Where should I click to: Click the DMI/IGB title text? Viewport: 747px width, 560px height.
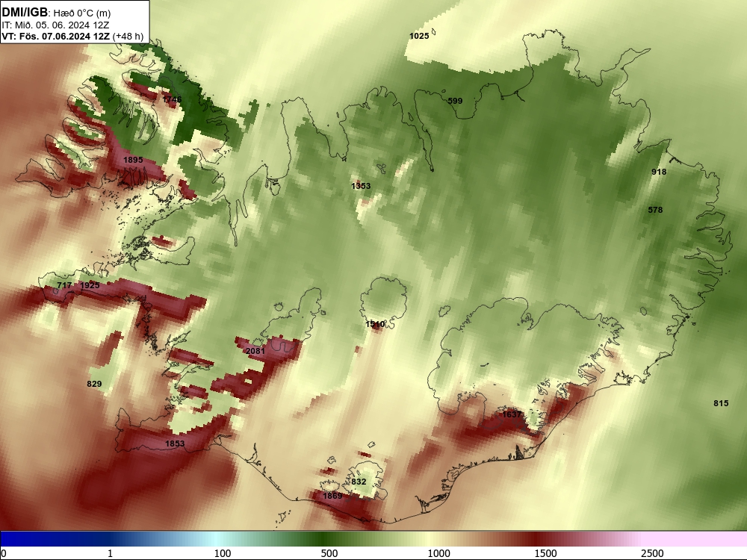(25, 12)
